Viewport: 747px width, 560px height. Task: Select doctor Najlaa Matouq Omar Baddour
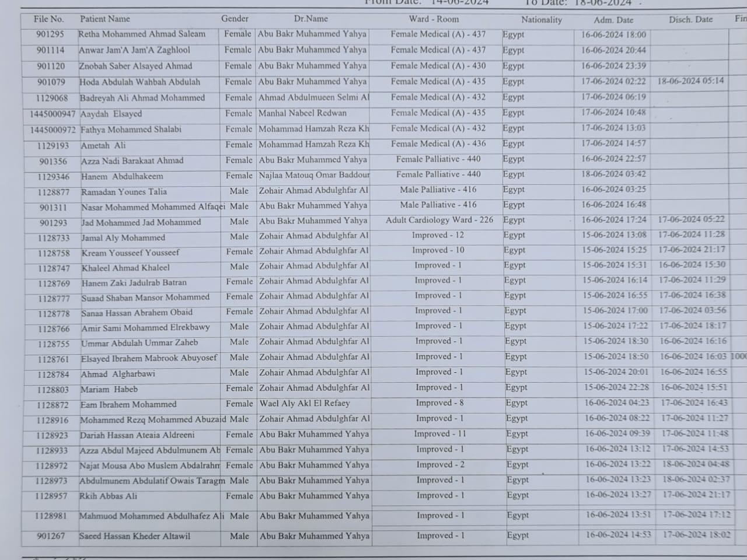314,174
